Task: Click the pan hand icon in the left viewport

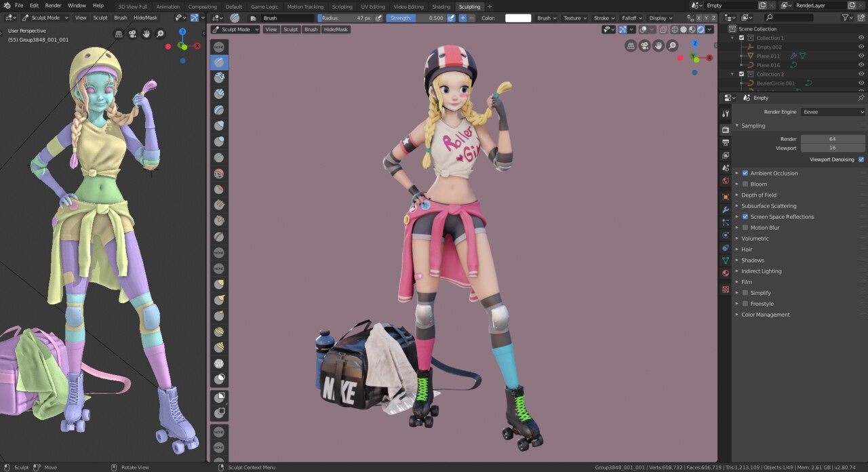Action: coord(146,34)
